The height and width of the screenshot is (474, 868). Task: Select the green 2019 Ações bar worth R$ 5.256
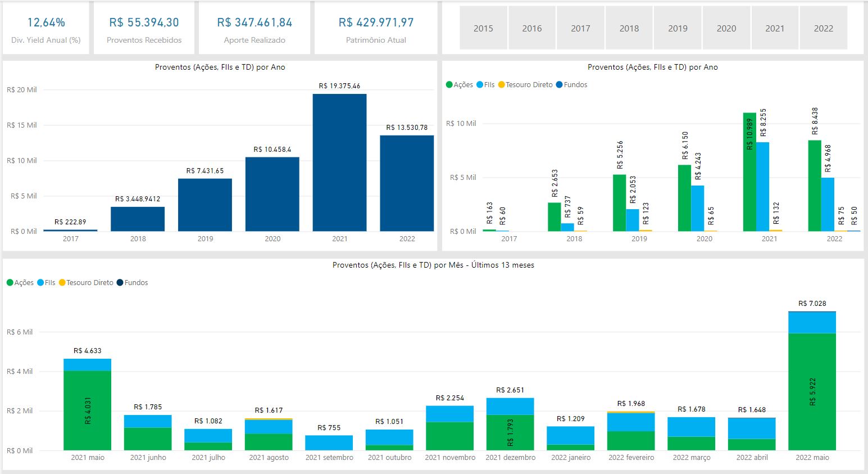619,203
